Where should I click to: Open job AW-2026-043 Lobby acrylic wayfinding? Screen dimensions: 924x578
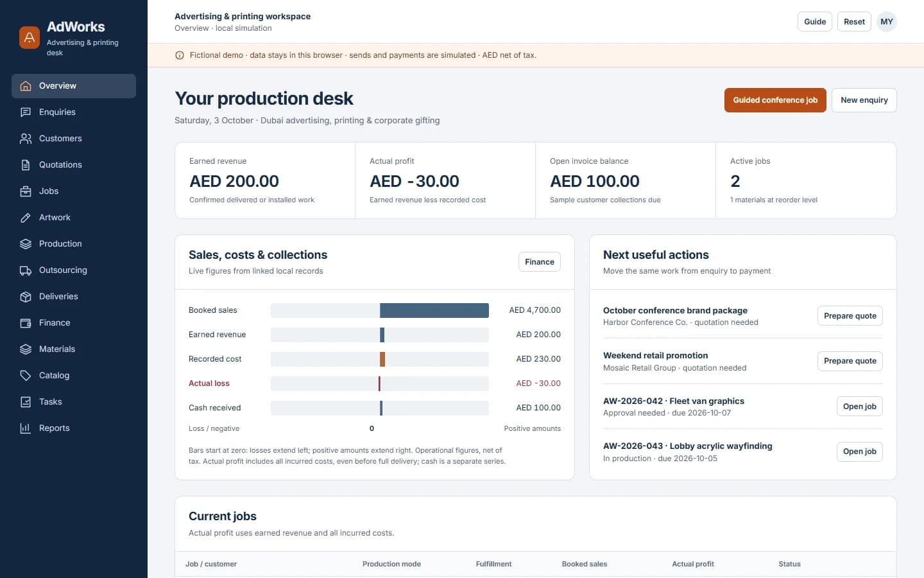point(860,451)
